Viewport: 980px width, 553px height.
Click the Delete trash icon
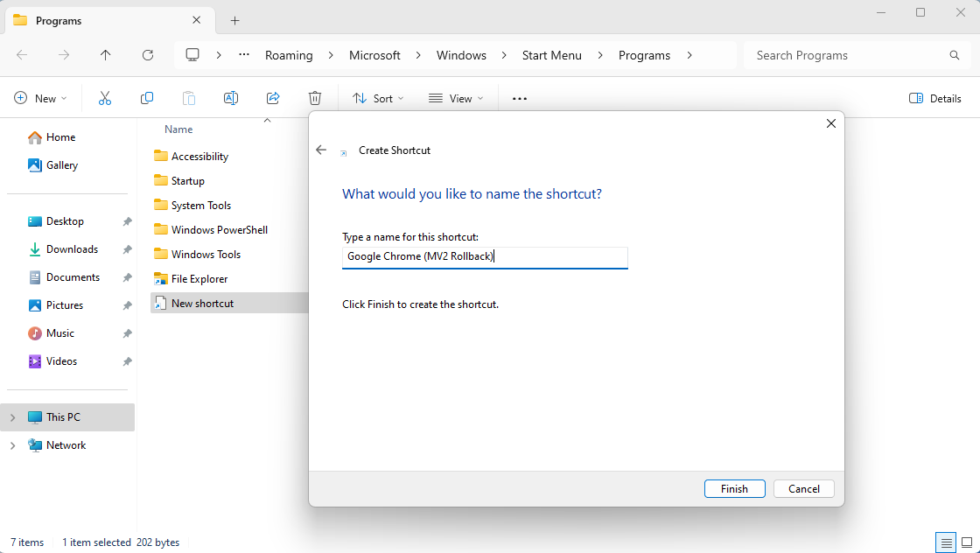click(x=315, y=98)
